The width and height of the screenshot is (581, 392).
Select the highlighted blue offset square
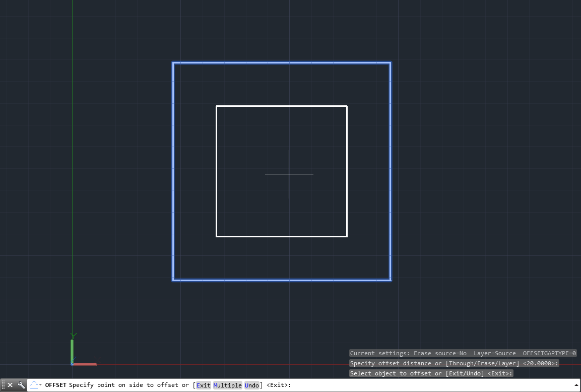coord(282,62)
